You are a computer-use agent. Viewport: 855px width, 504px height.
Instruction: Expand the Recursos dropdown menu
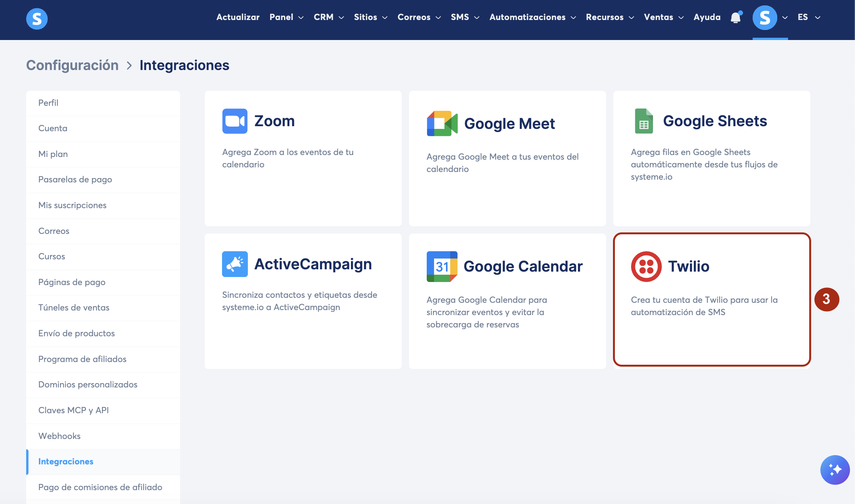pyautogui.click(x=610, y=17)
